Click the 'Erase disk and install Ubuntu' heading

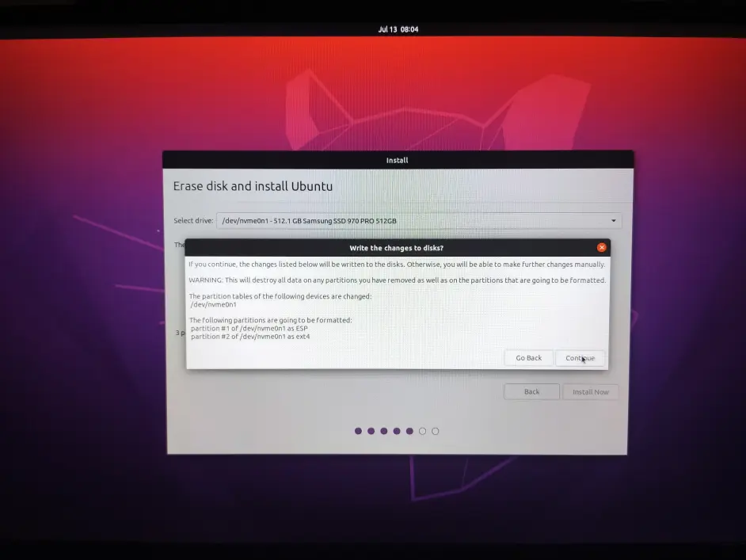[x=253, y=186]
